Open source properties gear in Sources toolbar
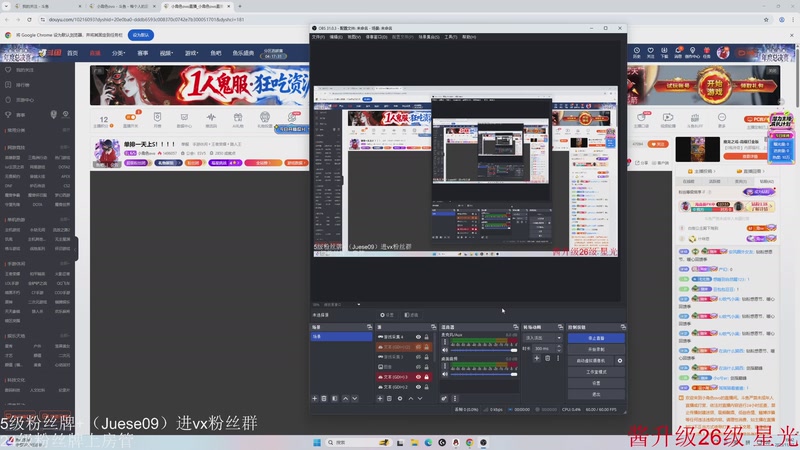Image resolution: width=800 pixels, height=450 pixels. pyautogui.click(x=400, y=398)
